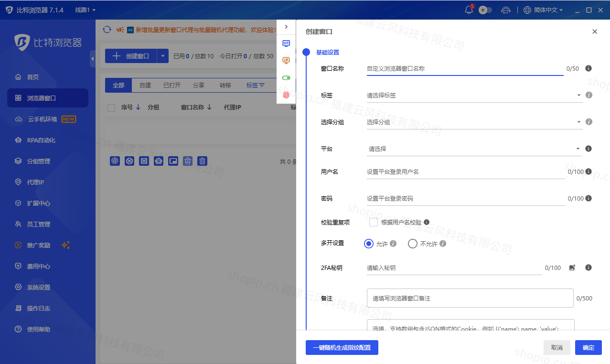Open 费用中心 in sidebar
The height and width of the screenshot is (364, 610).
tap(48, 266)
